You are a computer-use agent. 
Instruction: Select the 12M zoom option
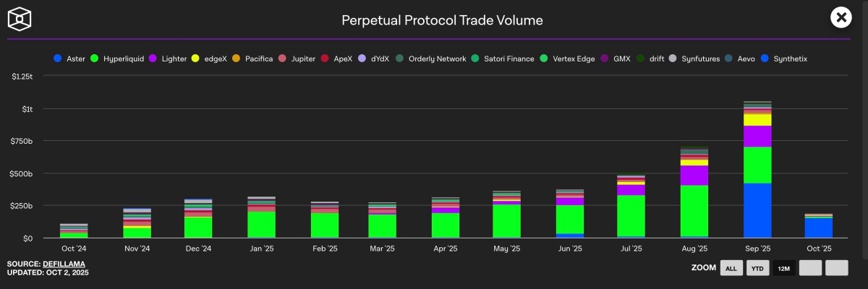point(783,268)
